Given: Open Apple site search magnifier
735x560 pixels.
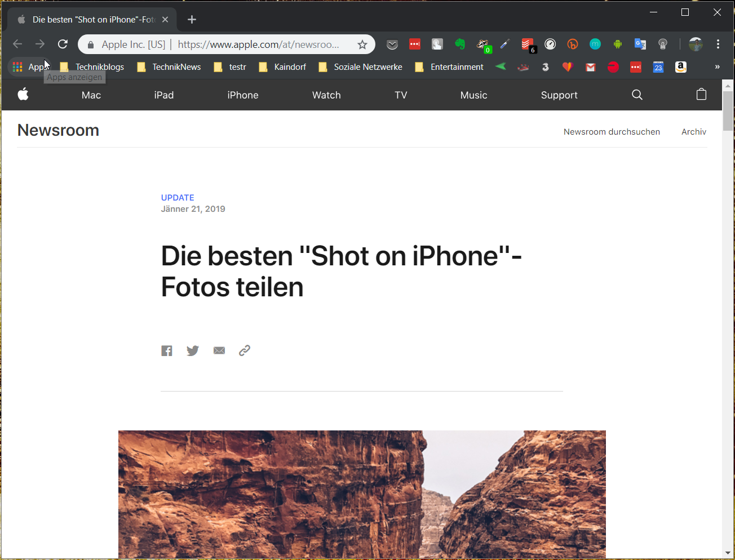Looking at the screenshot, I should pyautogui.click(x=637, y=95).
